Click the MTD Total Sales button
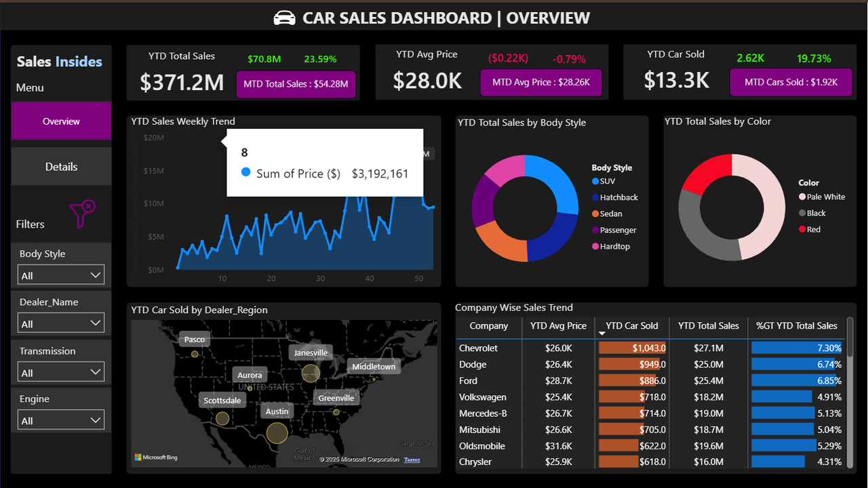Screen dimensions: 868x488 (x=296, y=84)
